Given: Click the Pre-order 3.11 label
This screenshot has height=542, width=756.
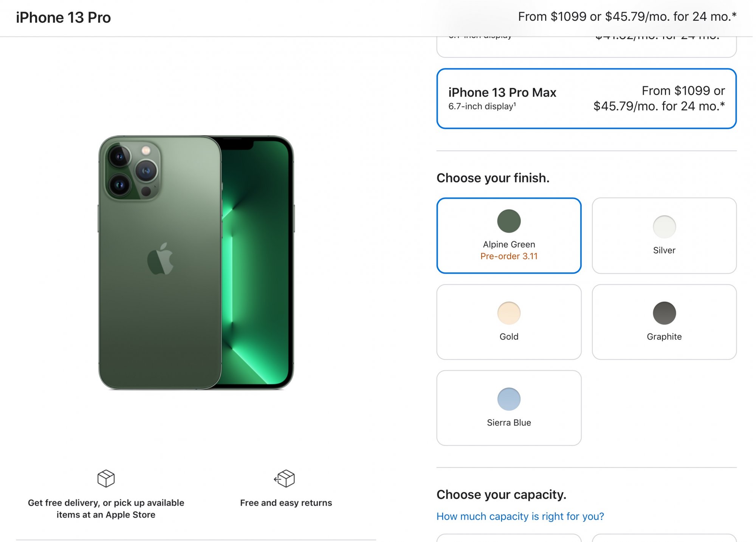Looking at the screenshot, I should pyautogui.click(x=508, y=256).
